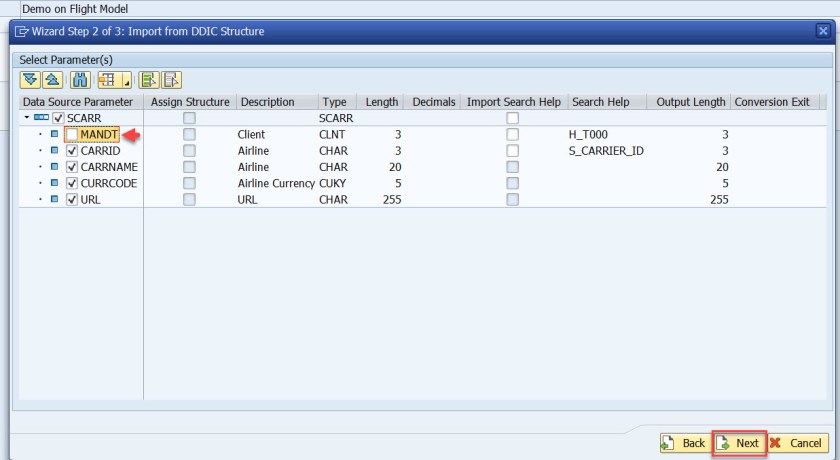The height and width of the screenshot is (460, 840).
Task: Click the H_T000 search help cell
Action: (x=588, y=134)
